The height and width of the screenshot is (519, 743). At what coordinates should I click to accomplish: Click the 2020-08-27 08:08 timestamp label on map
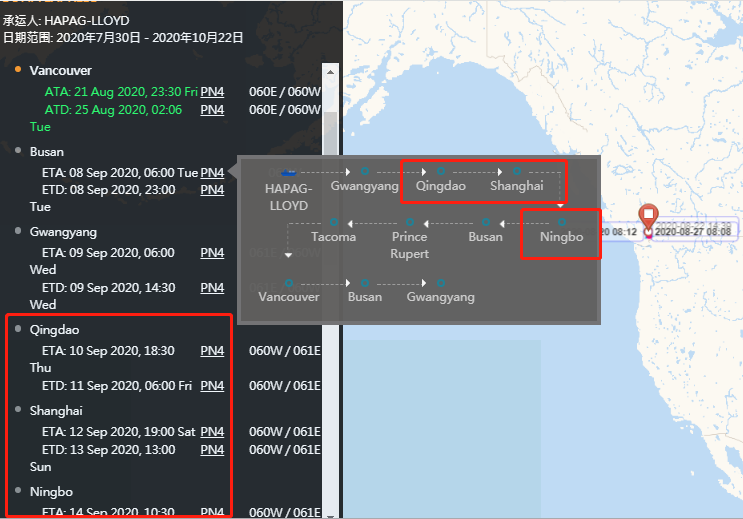click(x=692, y=232)
